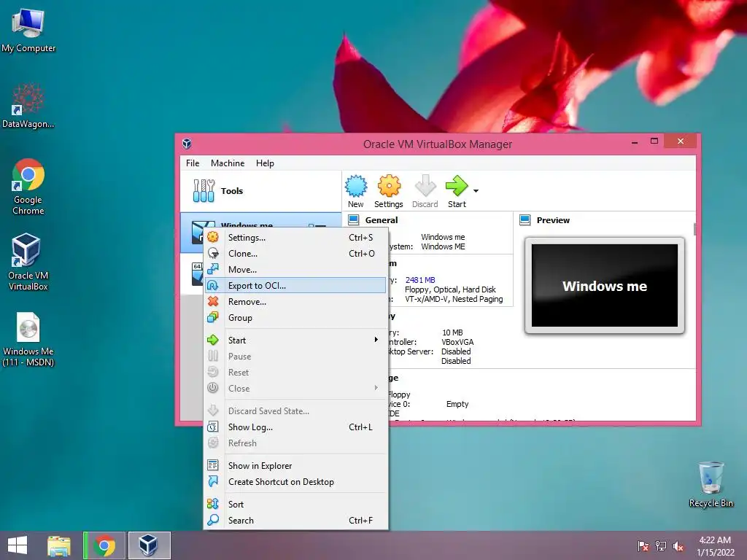The width and height of the screenshot is (747, 560).
Task: Expand the Start submenu arrow
Action: tap(376, 340)
